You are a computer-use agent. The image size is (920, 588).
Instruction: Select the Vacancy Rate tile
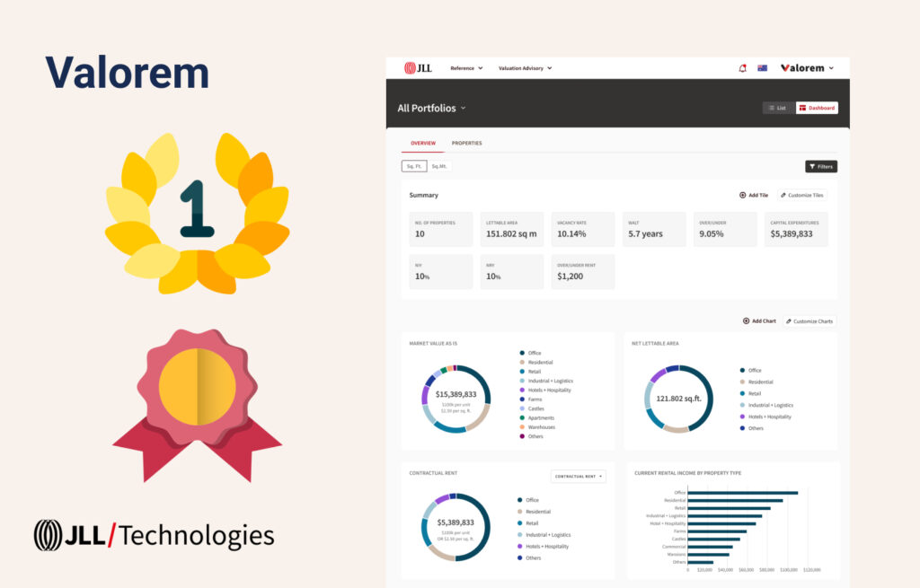click(x=582, y=229)
